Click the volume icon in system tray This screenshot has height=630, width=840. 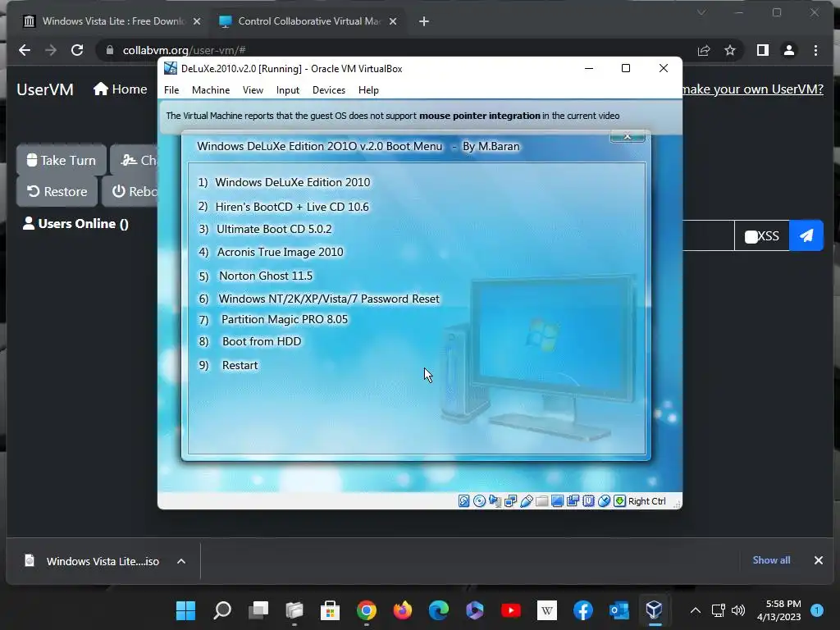(x=738, y=610)
